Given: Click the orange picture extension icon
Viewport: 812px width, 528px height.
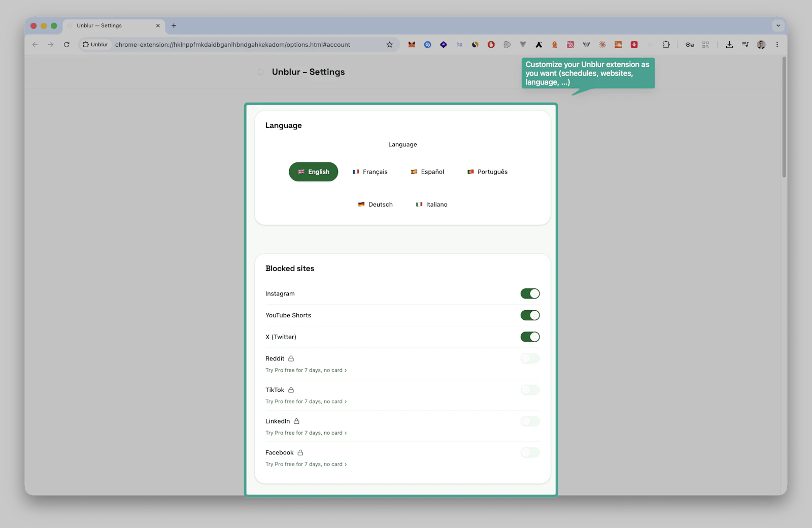Looking at the screenshot, I should tap(618, 45).
